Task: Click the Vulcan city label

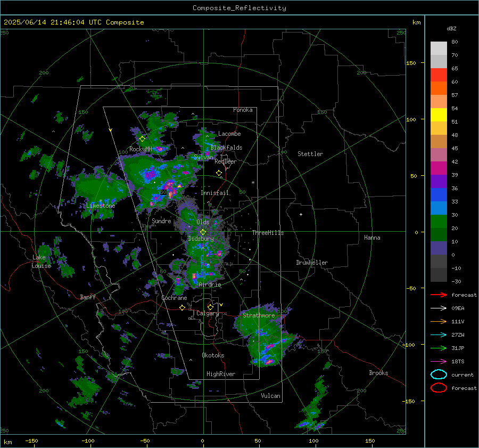Action: [x=270, y=396]
